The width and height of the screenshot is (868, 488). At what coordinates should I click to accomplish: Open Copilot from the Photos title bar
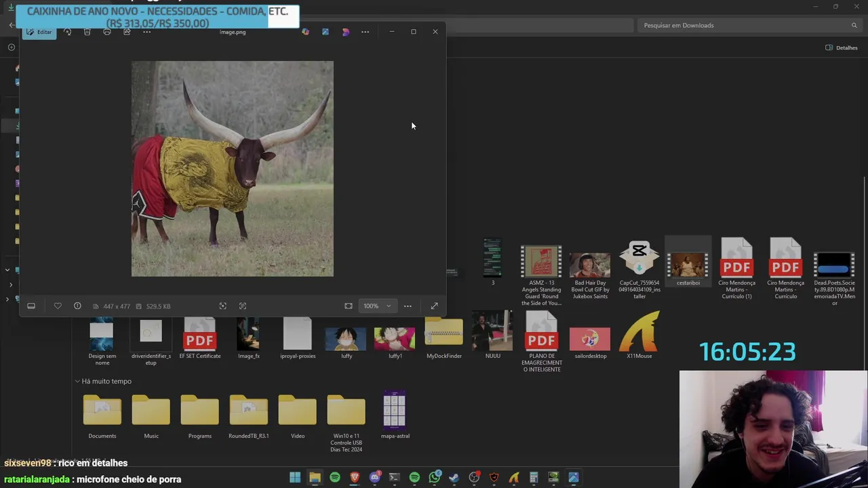[305, 32]
